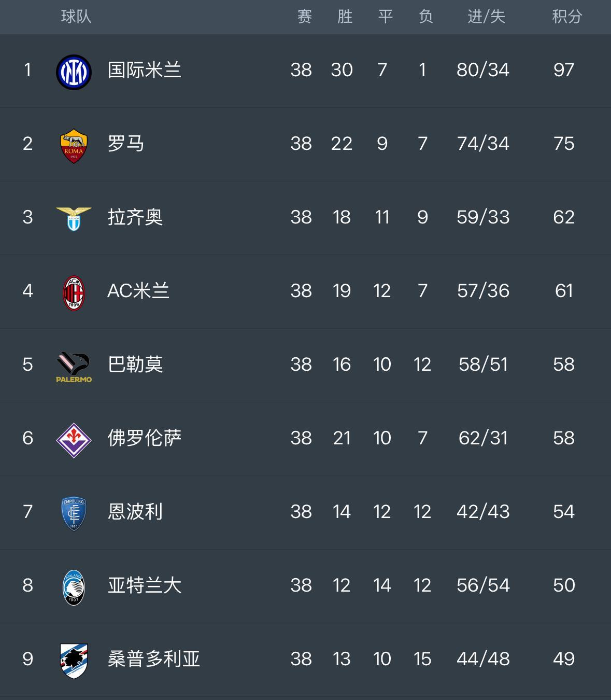Click the AC Milan club crest
611x700 pixels.
74,292
